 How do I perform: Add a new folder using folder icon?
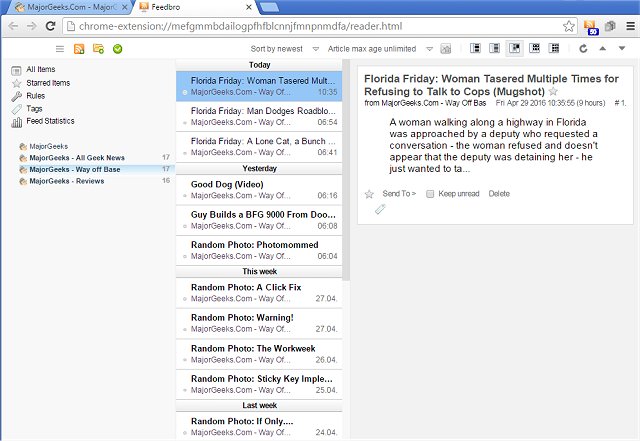tap(98, 49)
